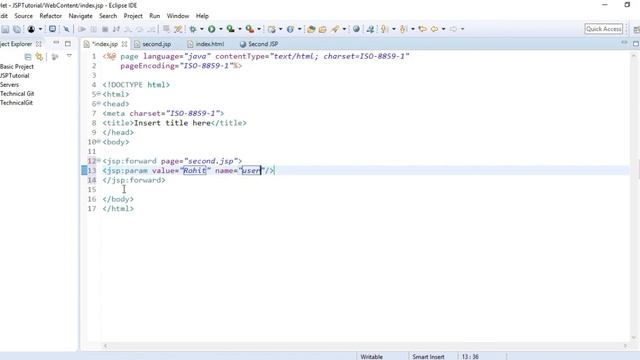Click the Search pencil toolbar icon
The height and width of the screenshot is (360, 640).
point(335,29)
